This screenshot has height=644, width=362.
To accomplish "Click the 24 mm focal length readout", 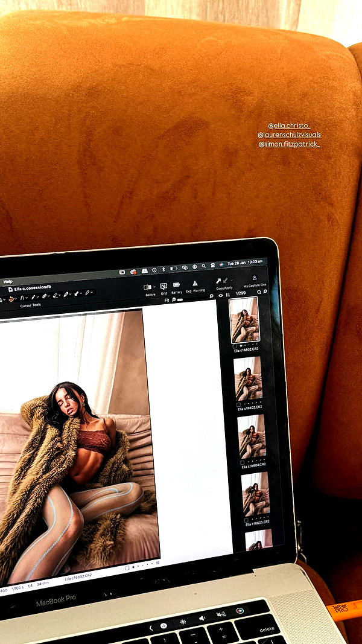I will [x=43, y=583].
